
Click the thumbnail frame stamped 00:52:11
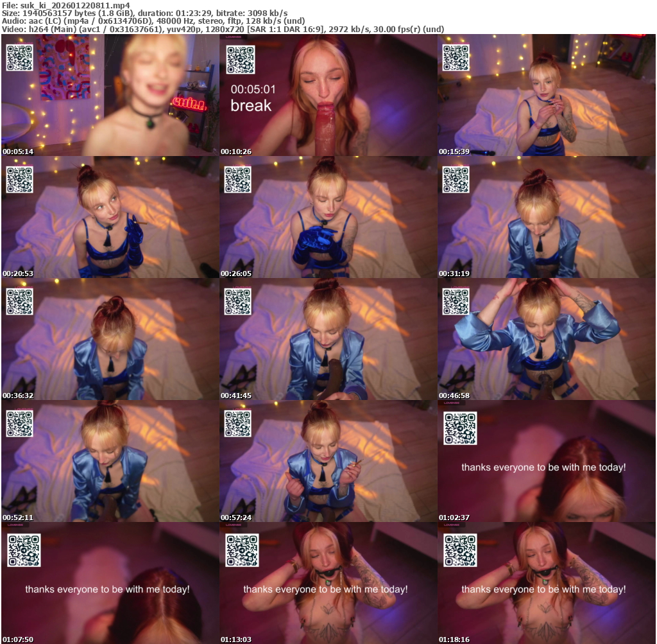[x=110, y=461]
